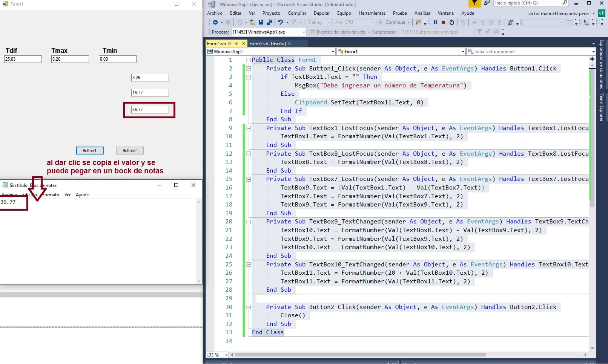Open the Any CPU platform dropdown

click(x=355, y=22)
